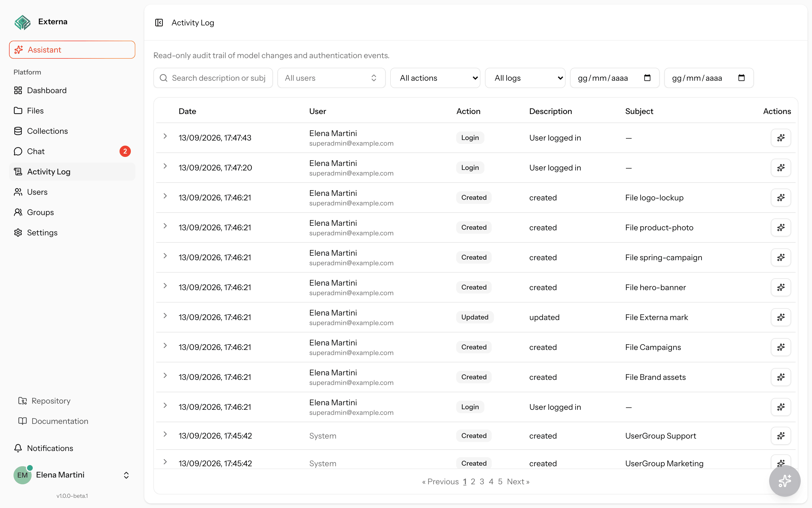Expand the File Externa mark row
The width and height of the screenshot is (812, 508).
165,316
